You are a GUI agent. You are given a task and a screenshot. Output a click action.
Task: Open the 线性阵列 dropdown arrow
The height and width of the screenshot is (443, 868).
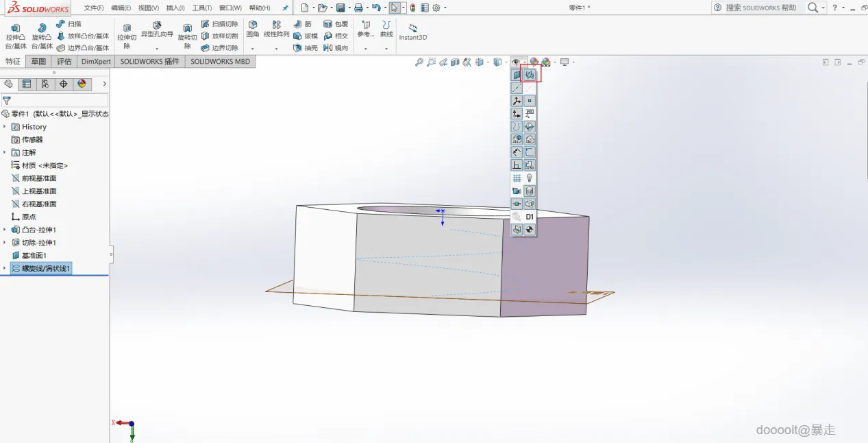click(277, 49)
